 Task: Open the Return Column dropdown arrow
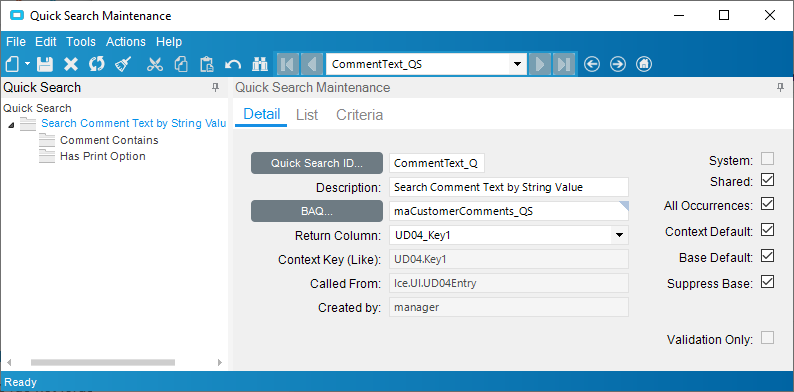619,236
